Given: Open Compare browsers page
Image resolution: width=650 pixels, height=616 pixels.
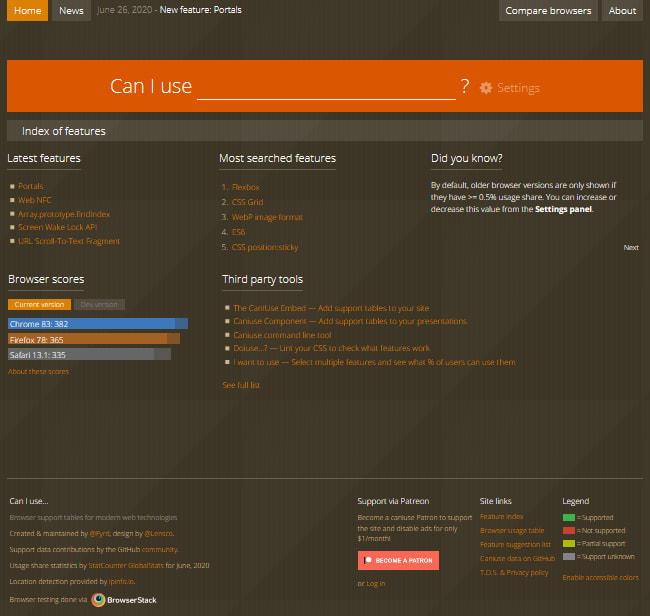Looking at the screenshot, I should pos(548,10).
